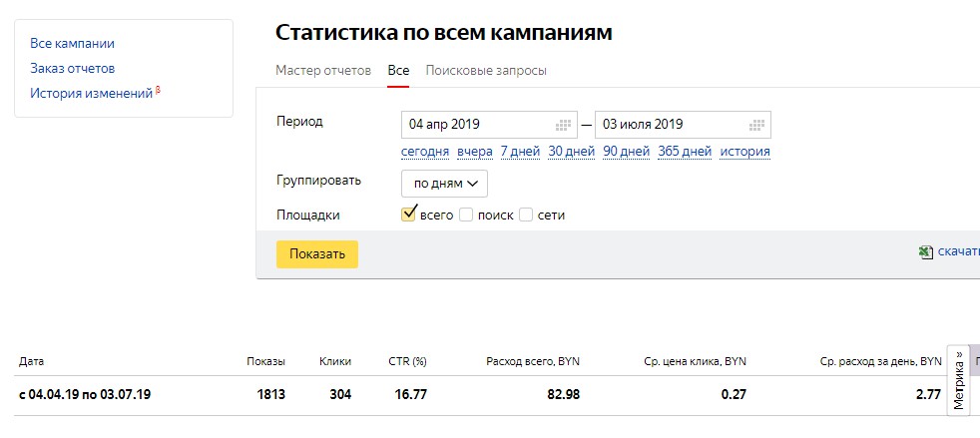Screen dimensions: 980x438
Task: Uncheck the 'всего' checkbox
Action: (x=407, y=215)
